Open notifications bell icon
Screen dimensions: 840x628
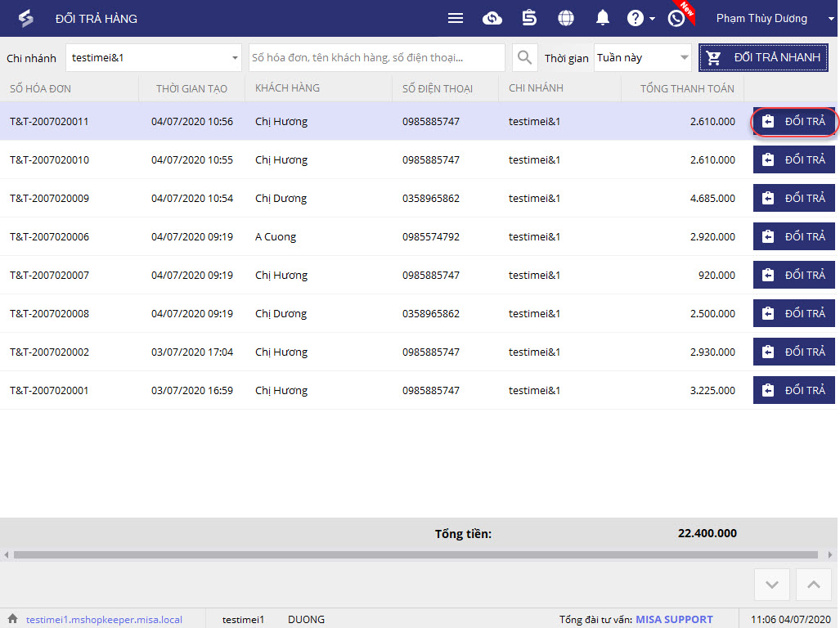click(603, 18)
